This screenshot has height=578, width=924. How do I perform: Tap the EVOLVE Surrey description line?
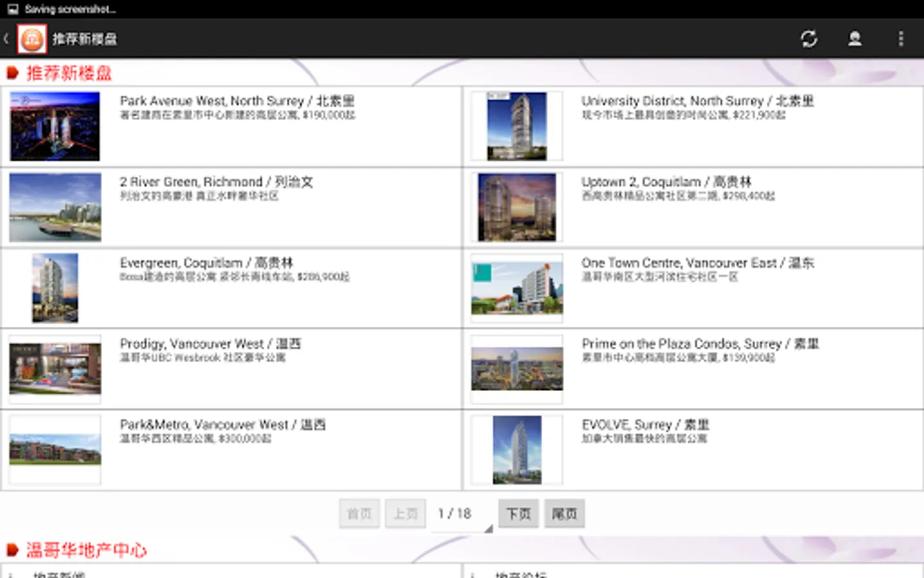click(x=644, y=439)
